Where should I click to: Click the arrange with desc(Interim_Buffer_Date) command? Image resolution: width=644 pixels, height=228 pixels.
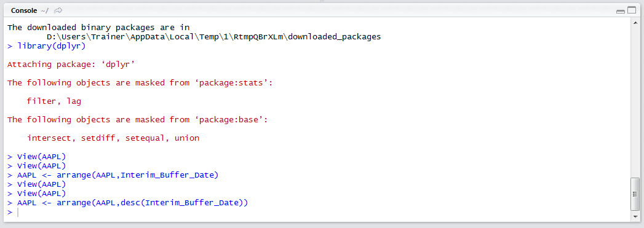(x=128, y=203)
